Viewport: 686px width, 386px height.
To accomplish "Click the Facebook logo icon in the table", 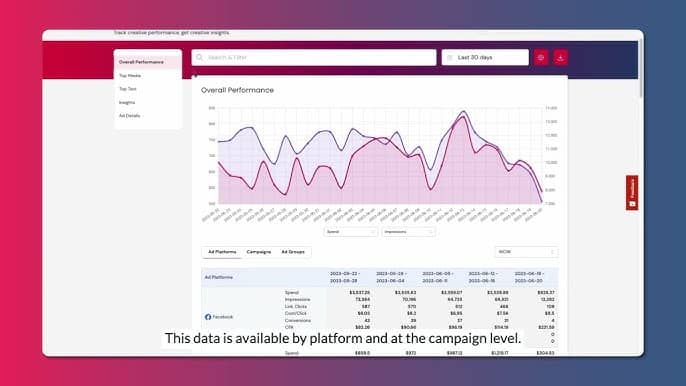I will (x=208, y=317).
